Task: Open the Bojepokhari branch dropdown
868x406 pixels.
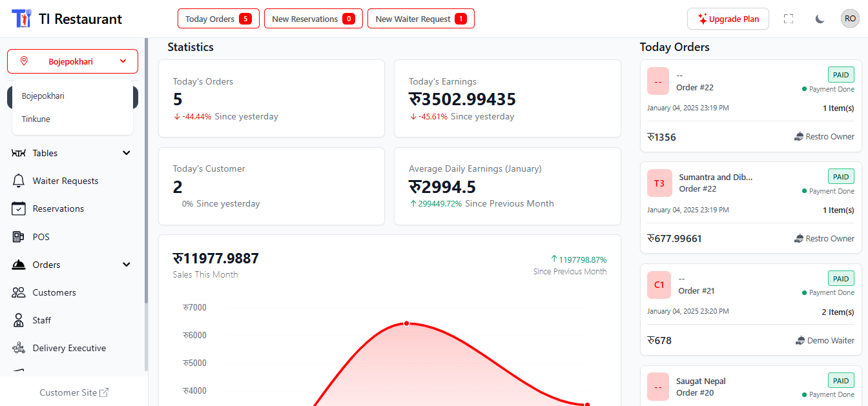Action: [72, 61]
